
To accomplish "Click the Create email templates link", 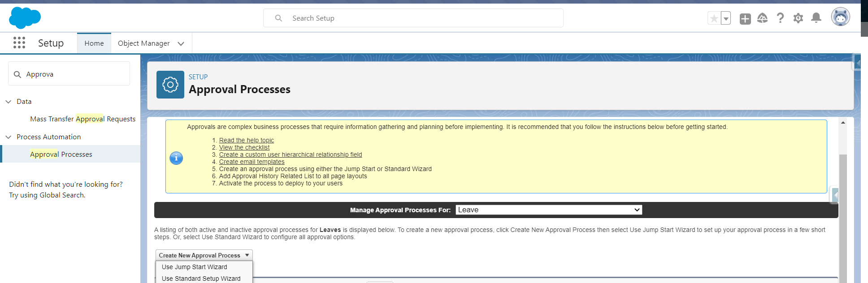I will tap(252, 162).
